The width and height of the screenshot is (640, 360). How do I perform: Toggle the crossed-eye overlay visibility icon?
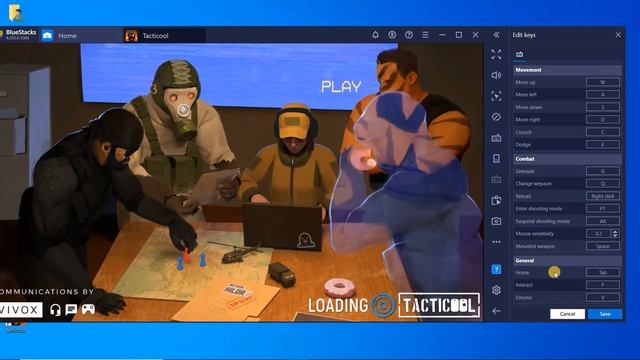coord(496,117)
